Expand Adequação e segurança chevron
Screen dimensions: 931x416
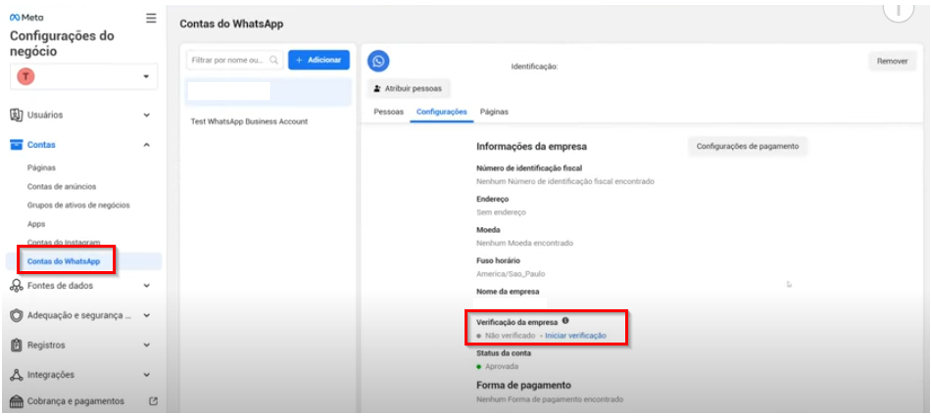147,316
